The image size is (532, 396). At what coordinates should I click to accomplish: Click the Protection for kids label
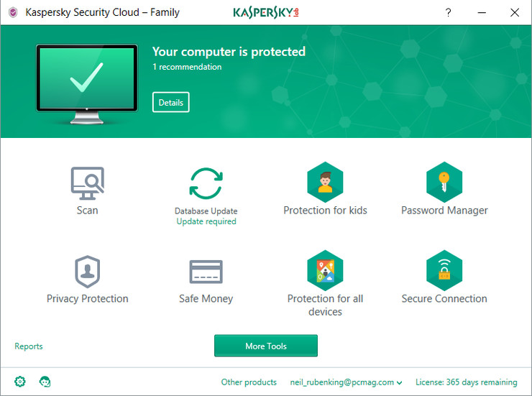pos(325,210)
